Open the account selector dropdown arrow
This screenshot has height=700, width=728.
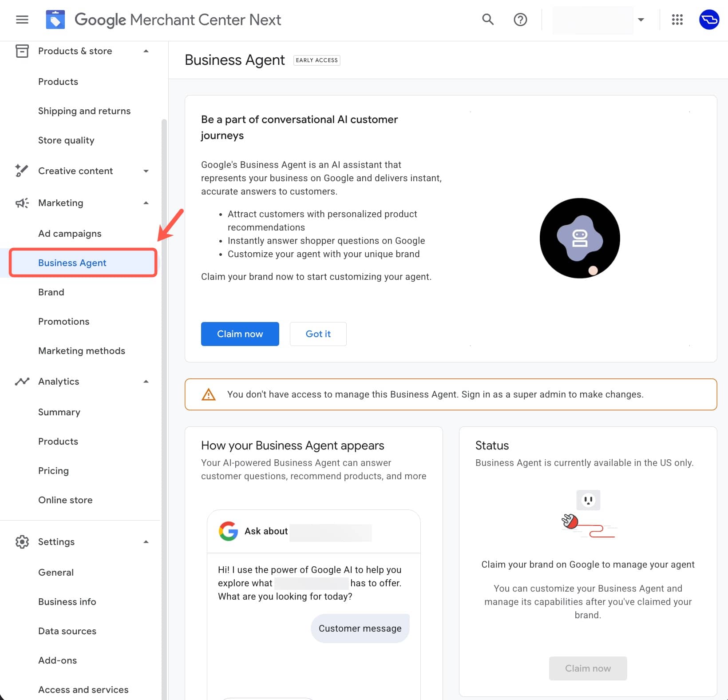641,20
